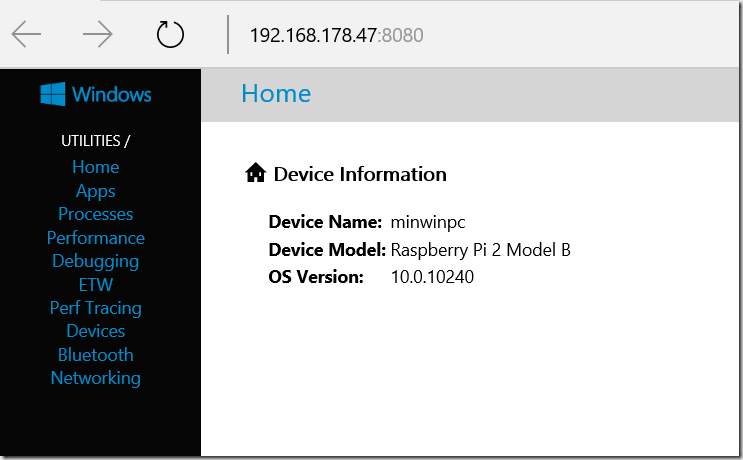Viewport: 743px width, 460px height.
Task: Go to the Processes page
Action: click(x=96, y=214)
